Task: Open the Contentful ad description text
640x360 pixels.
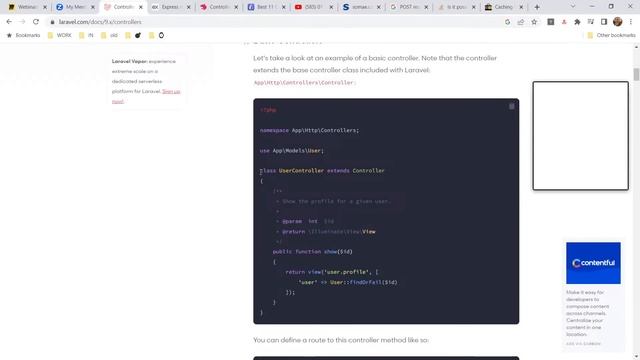Action: tap(588, 313)
